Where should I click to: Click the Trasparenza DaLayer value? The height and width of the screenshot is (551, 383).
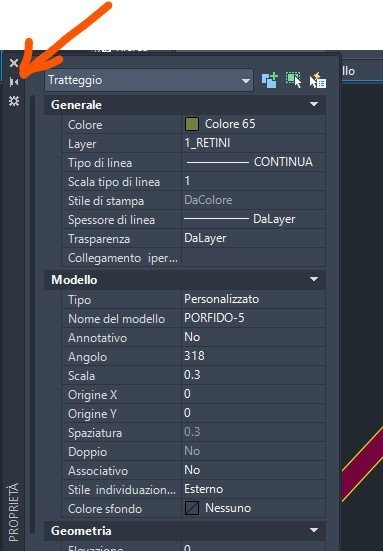click(x=253, y=238)
